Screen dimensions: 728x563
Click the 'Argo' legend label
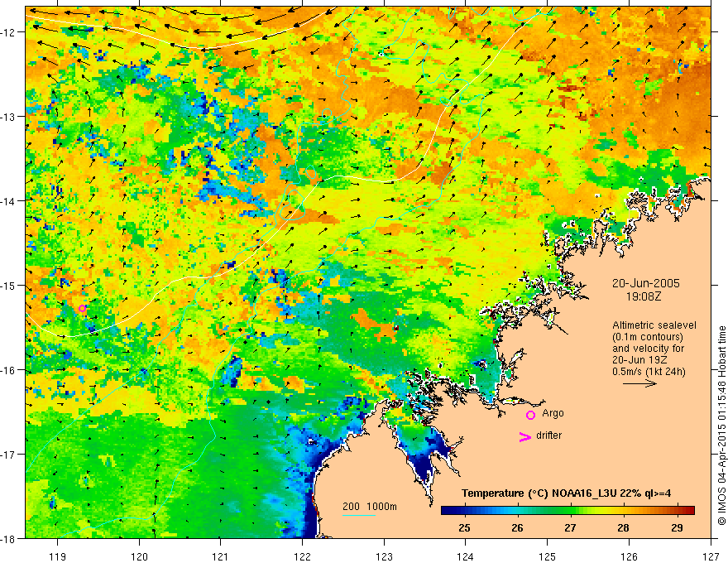[x=553, y=413]
